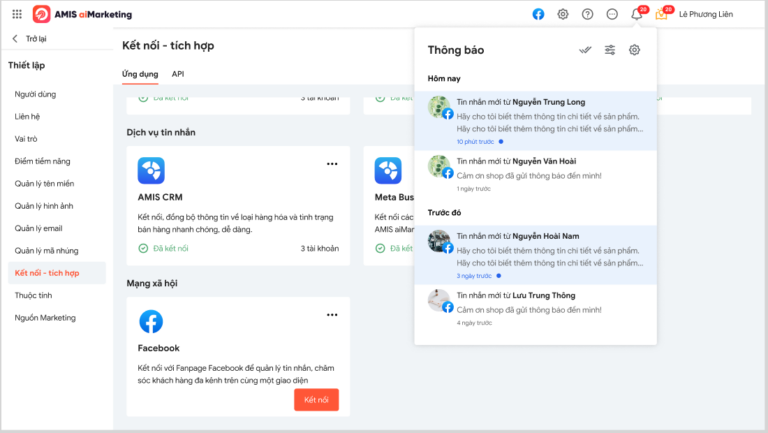Screen dimensions: 768x433
Task: Switch to the API tab
Action: [x=177, y=74]
